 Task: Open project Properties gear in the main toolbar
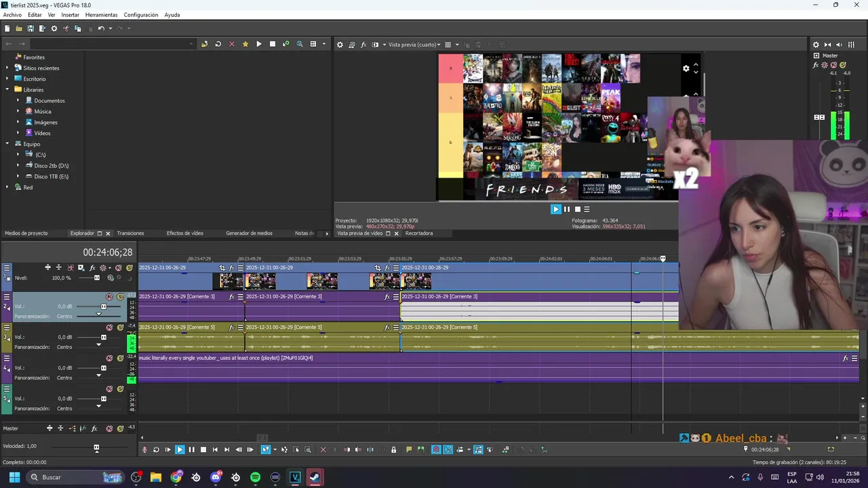54,28
